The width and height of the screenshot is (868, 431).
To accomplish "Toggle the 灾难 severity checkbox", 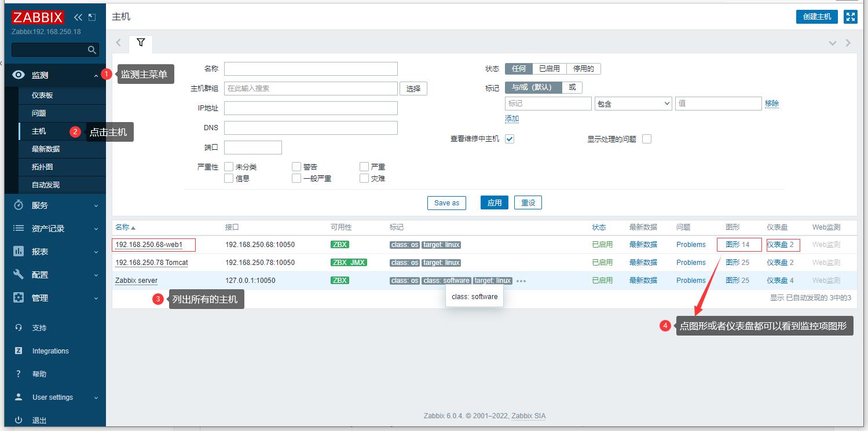I will pos(364,178).
